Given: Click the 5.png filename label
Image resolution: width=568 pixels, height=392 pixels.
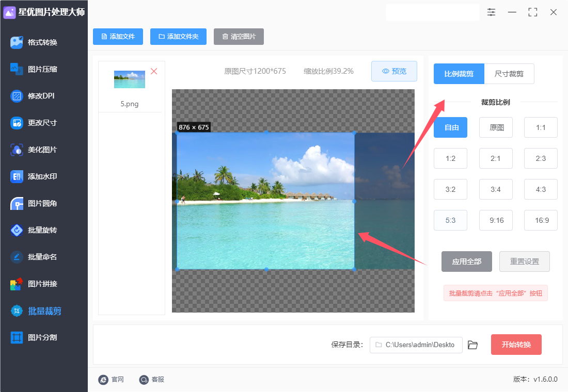Looking at the screenshot, I should [x=129, y=104].
